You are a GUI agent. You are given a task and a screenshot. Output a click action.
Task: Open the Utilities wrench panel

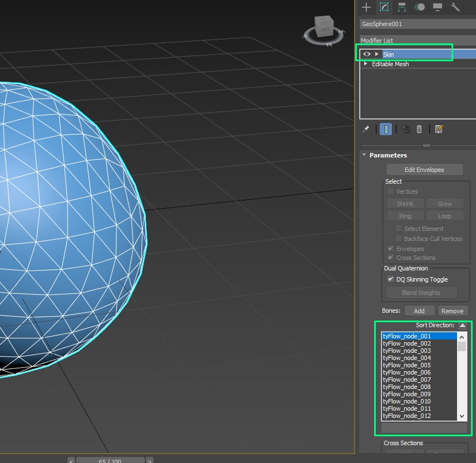[x=455, y=7]
